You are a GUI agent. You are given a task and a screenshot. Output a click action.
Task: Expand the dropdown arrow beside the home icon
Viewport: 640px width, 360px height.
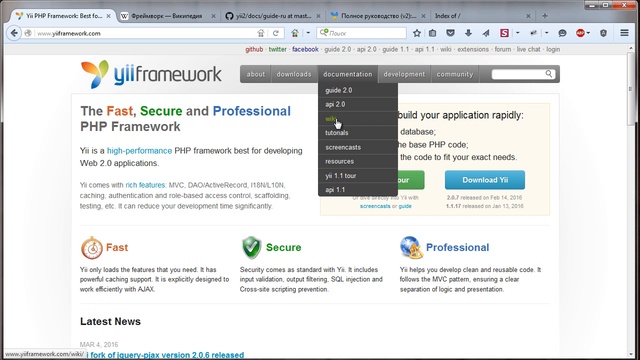point(308,33)
